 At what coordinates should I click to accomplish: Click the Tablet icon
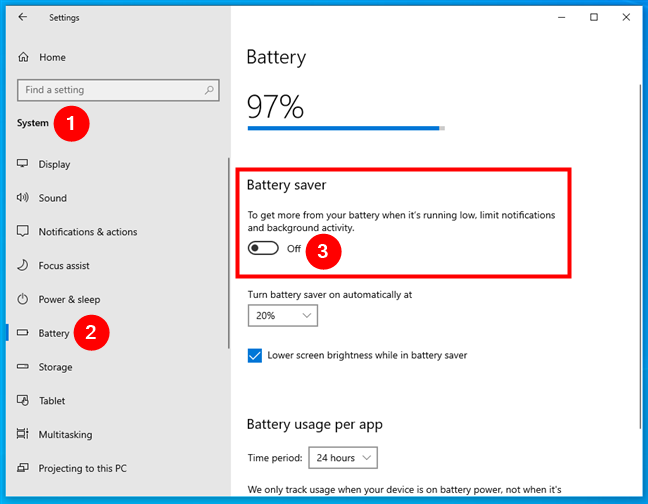(22, 400)
